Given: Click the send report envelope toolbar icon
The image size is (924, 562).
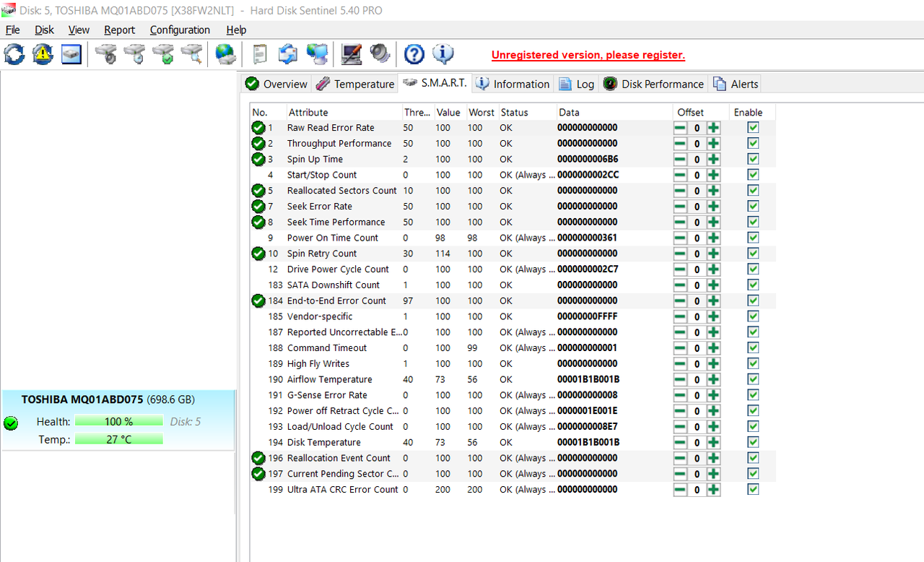Looking at the screenshot, I should [x=288, y=54].
